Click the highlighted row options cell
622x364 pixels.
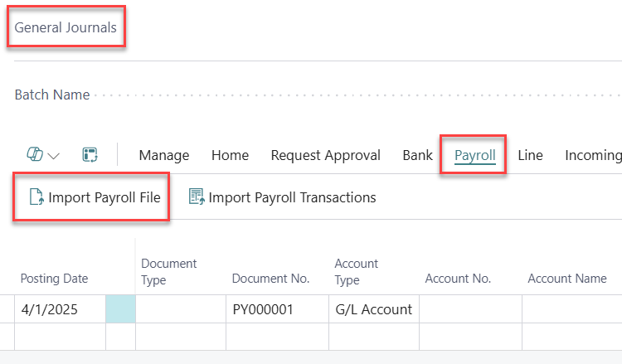click(x=120, y=309)
